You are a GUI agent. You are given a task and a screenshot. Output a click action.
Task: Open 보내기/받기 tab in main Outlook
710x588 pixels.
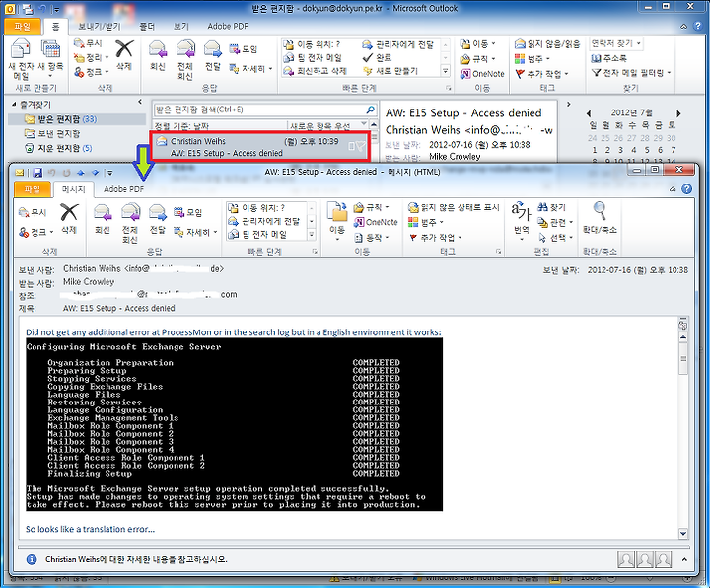click(100, 27)
